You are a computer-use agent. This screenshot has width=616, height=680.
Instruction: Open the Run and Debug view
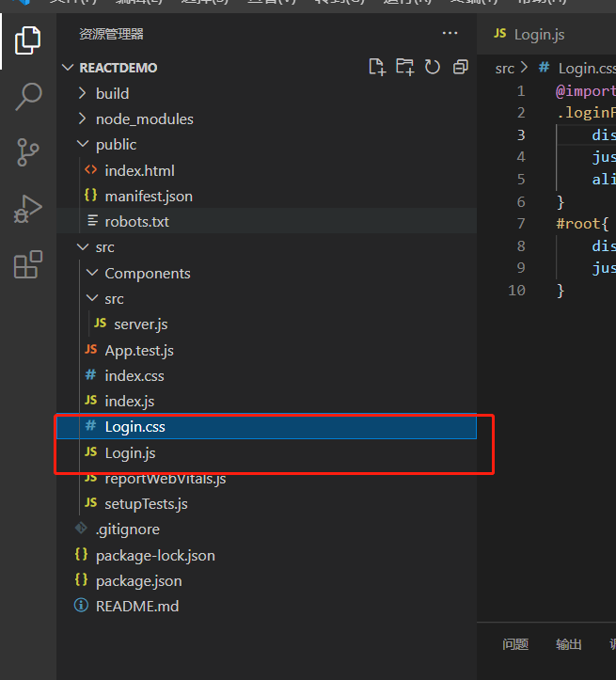[x=28, y=209]
